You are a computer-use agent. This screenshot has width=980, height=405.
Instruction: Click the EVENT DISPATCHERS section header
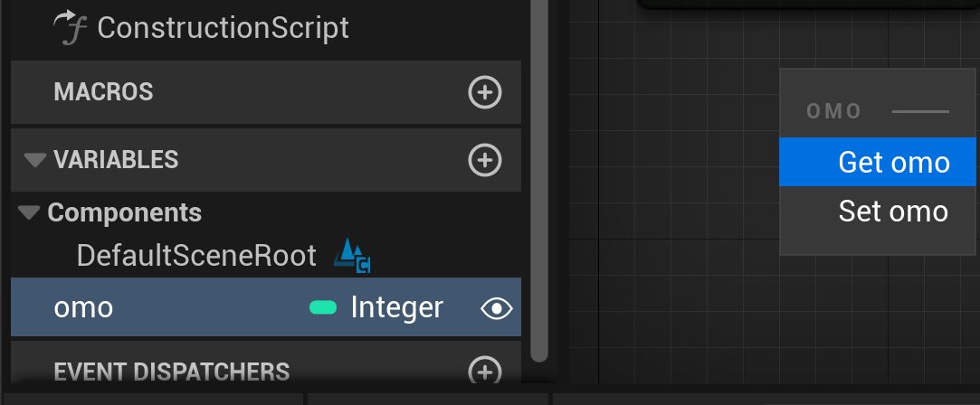[172, 371]
